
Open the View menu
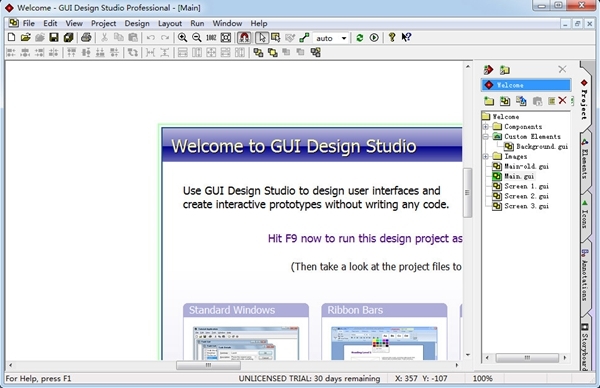[x=74, y=23]
